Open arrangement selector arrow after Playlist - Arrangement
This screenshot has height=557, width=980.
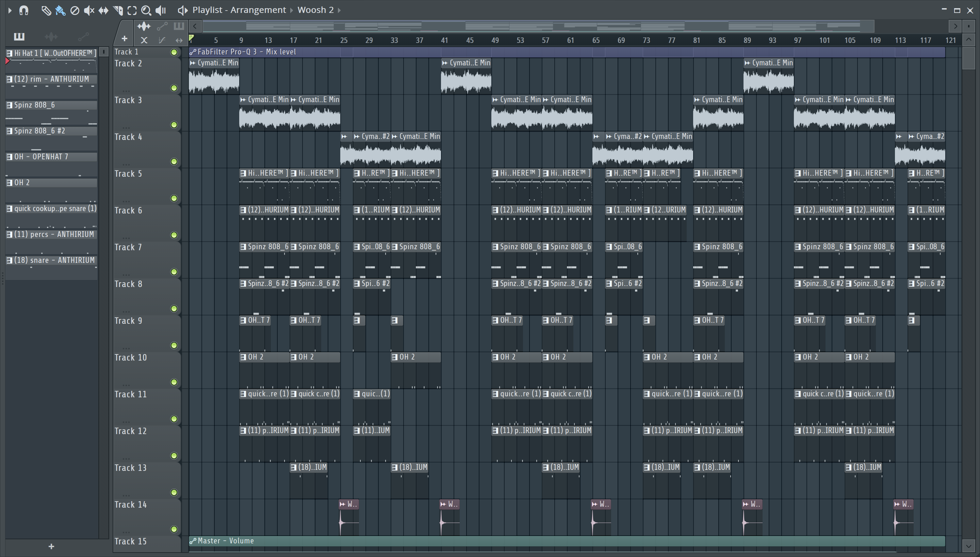pyautogui.click(x=292, y=10)
